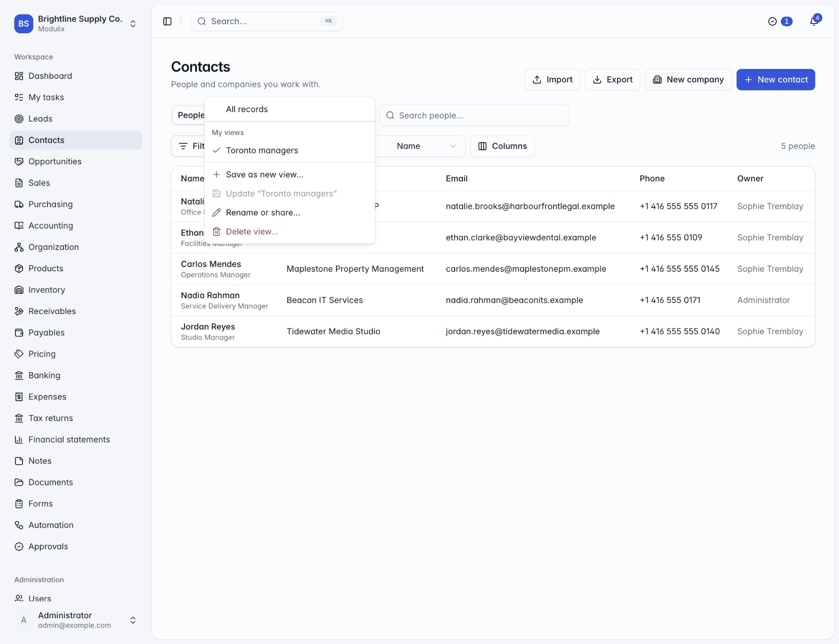Open Banking from the sidebar

(76, 376)
